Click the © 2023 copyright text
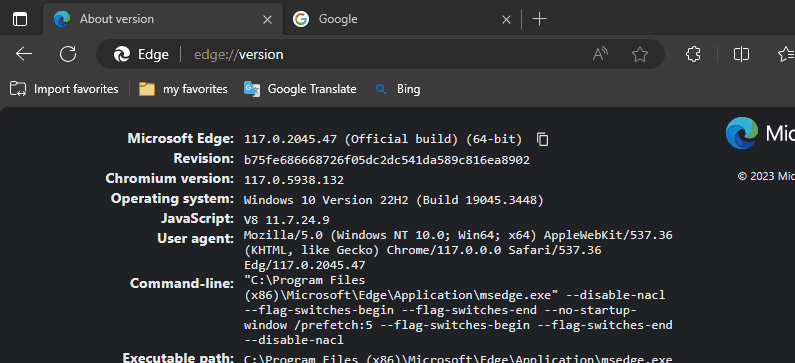 coord(766,176)
